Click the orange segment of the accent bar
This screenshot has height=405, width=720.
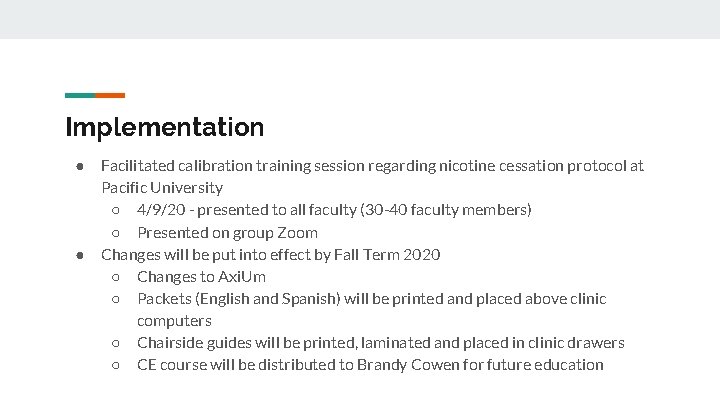(x=110, y=96)
